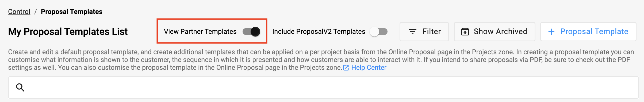Select the Proposal Templates breadcrumb item
The height and width of the screenshot is (102, 644).
click(71, 12)
